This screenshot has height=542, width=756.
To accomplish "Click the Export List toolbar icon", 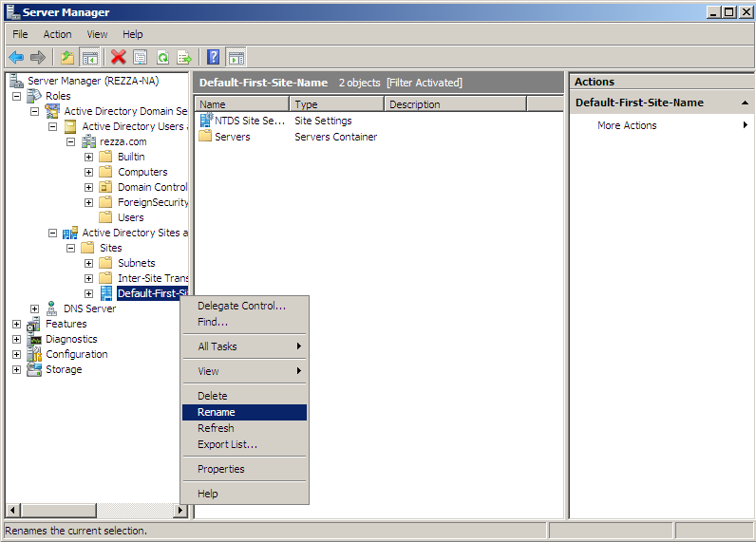I will tap(184, 58).
